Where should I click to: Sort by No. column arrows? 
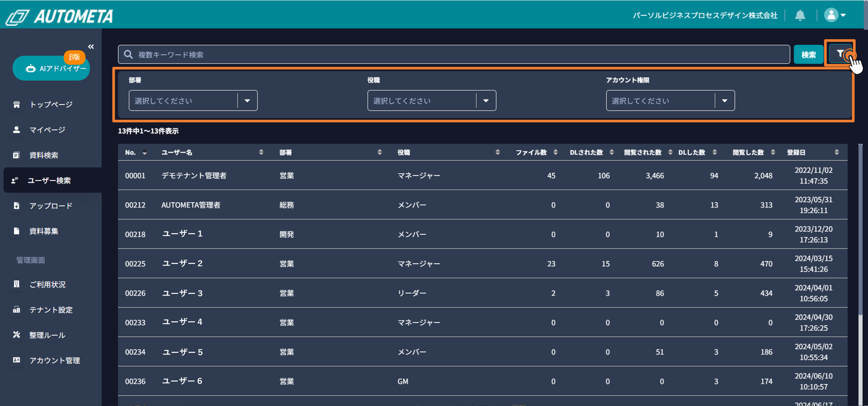click(x=145, y=152)
